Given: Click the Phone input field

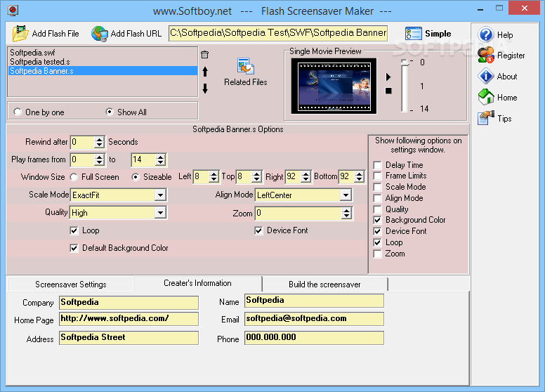Looking at the screenshot, I should tap(314, 338).
